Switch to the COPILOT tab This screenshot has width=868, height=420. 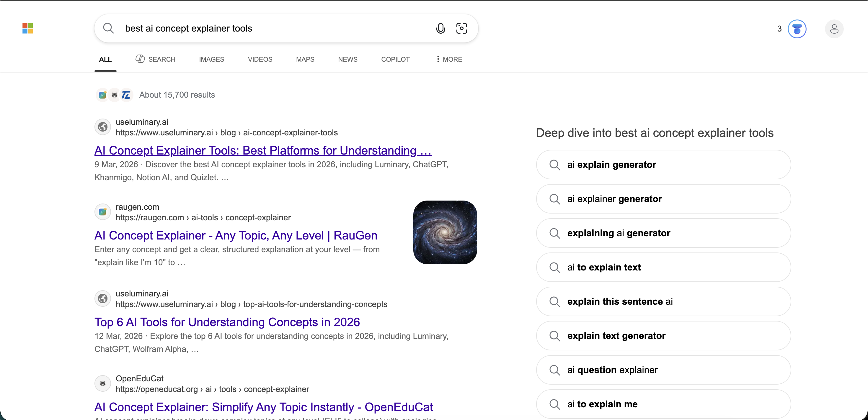click(395, 59)
